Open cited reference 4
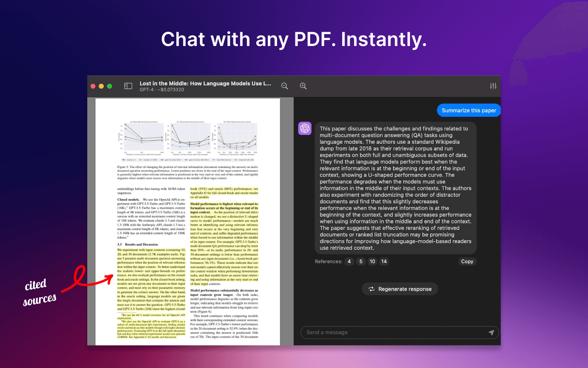Screen dimensions: 588x368 (349, 261)
